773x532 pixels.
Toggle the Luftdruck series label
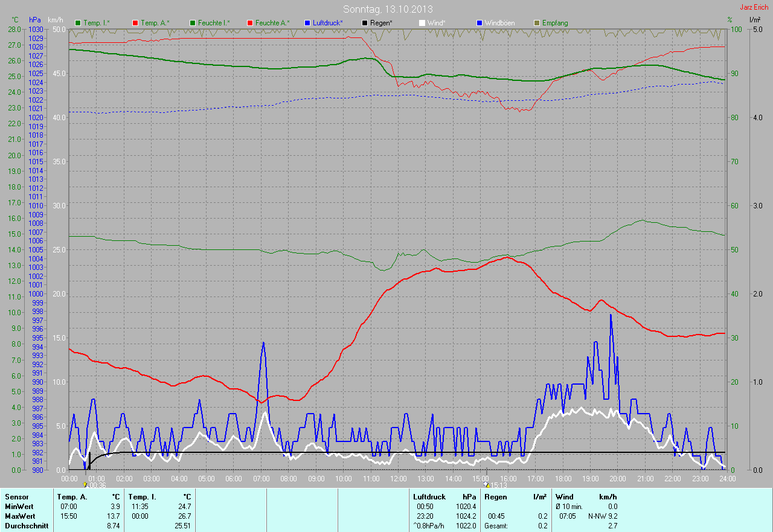click(327, 23)
